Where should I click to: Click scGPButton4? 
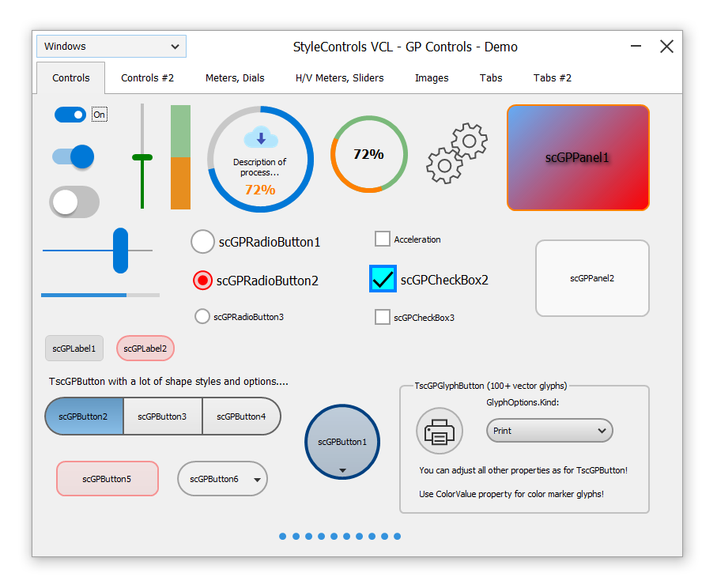[241, 416]
